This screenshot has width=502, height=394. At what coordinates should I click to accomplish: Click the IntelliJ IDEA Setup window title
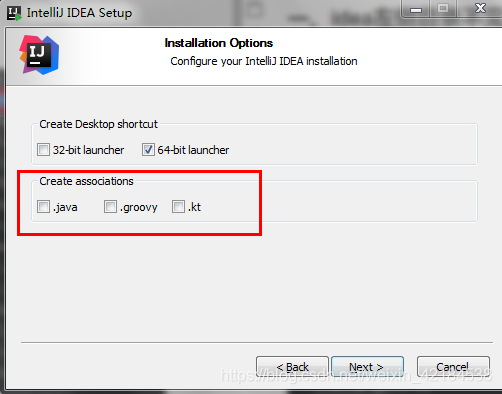pyautogui.click(x=79, y=13)
